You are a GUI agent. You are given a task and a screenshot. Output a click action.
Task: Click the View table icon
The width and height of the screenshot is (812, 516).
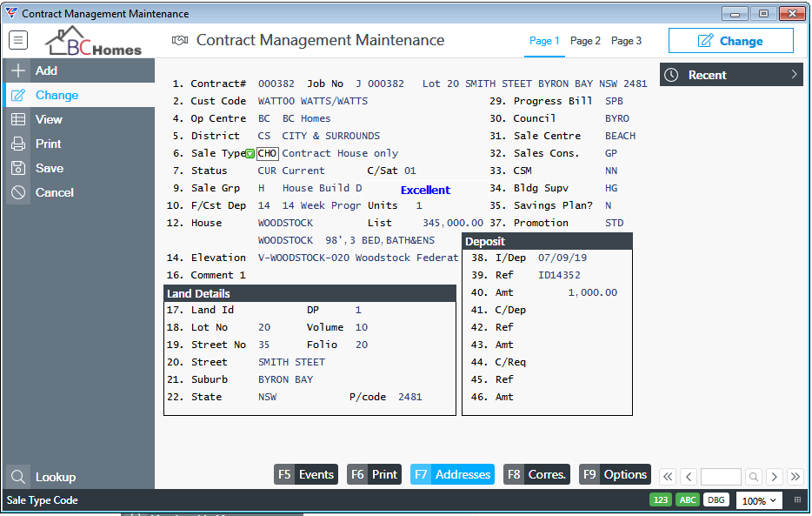point(18,119)
